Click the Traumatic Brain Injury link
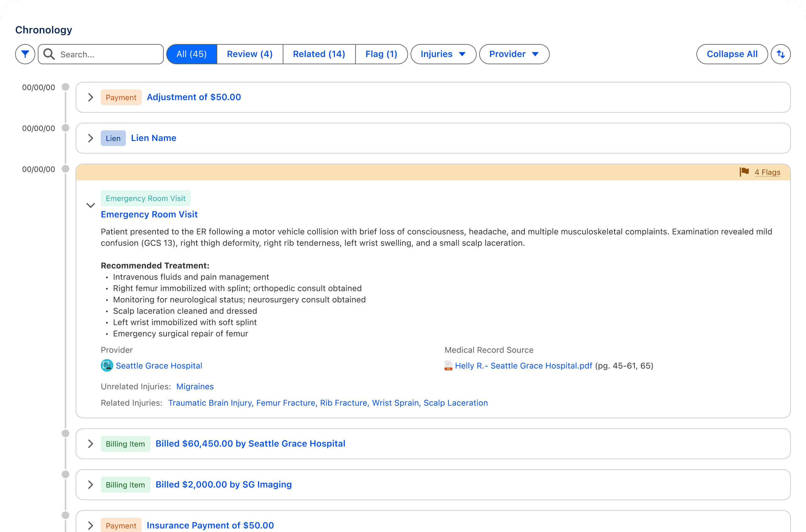The width and height of the screenshot is (806, 532). pos(210,403)
